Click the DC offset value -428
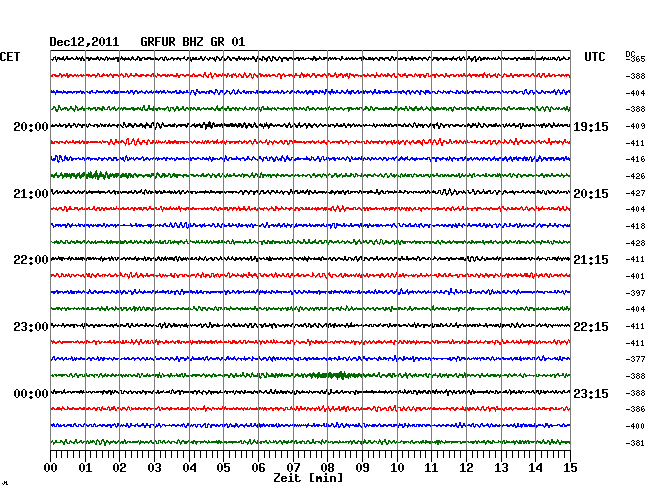 click(x=635, y=243)
